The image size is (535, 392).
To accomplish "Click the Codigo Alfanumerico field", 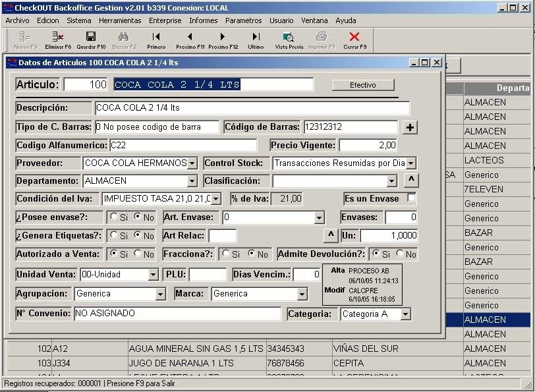I will pos(183,146).
